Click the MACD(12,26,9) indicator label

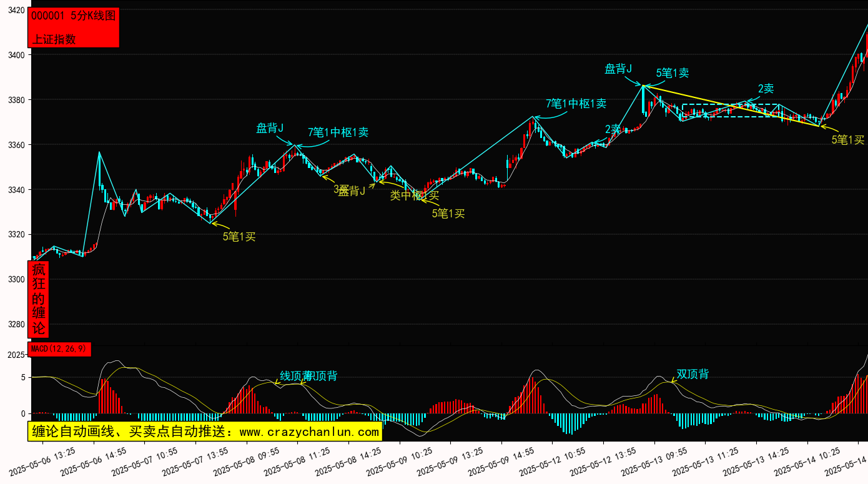59,349
